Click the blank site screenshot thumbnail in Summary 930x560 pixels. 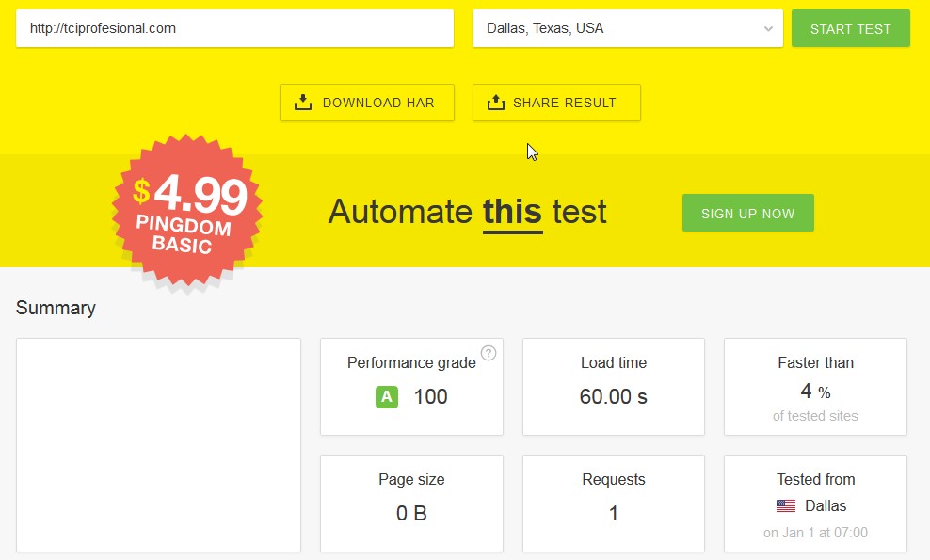pyautogui.click(x=158, y=445)
